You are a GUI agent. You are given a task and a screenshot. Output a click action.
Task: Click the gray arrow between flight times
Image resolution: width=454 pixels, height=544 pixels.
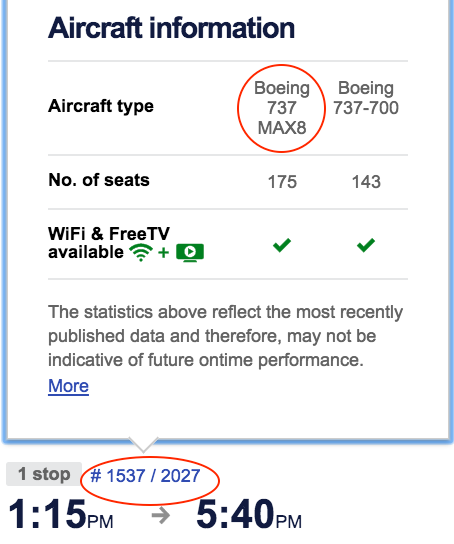click(161, 515)
